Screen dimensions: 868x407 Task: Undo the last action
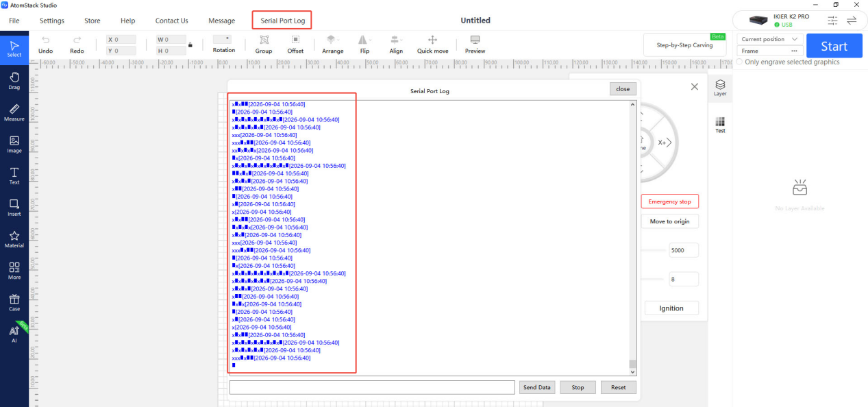coord(46,45)
